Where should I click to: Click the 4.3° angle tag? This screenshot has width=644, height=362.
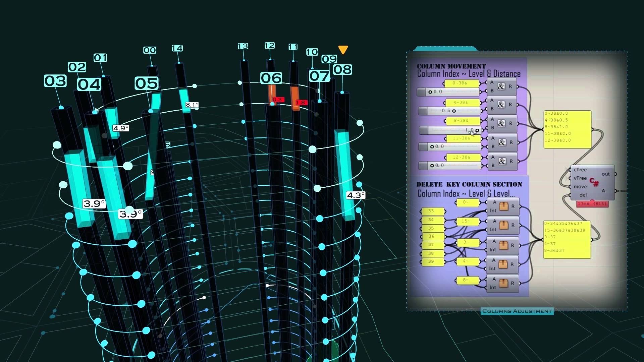pyautogui.click(x=356, y=195)
